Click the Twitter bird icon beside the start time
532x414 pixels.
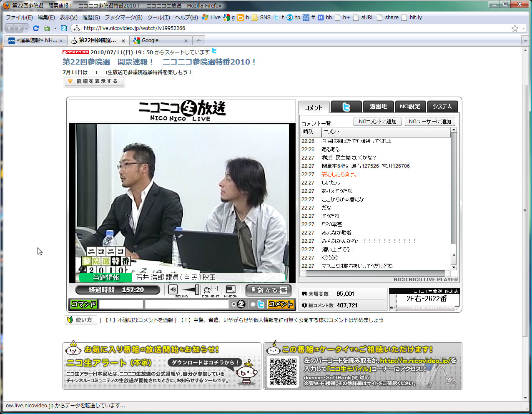[214, 51]
